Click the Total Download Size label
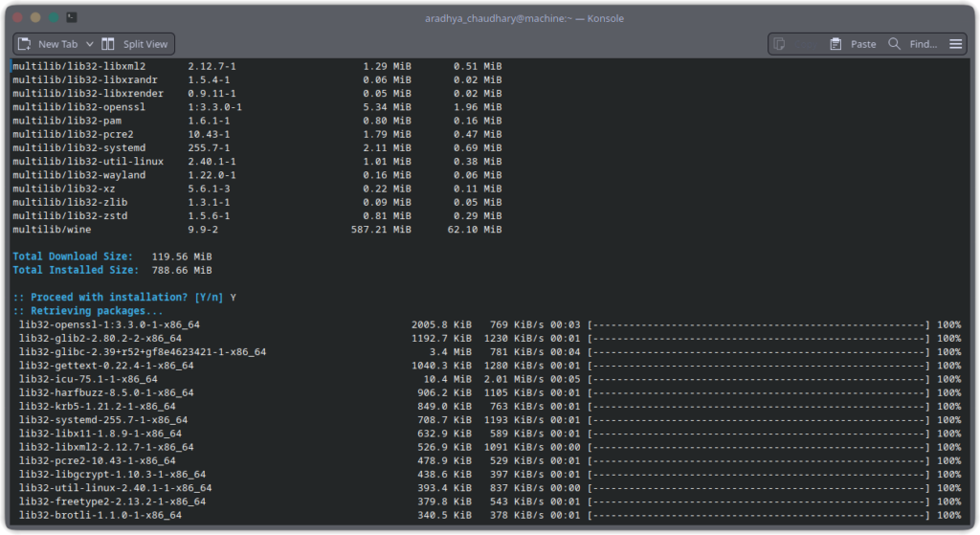The height and width of the screenshot is (535, 980). 73,256
